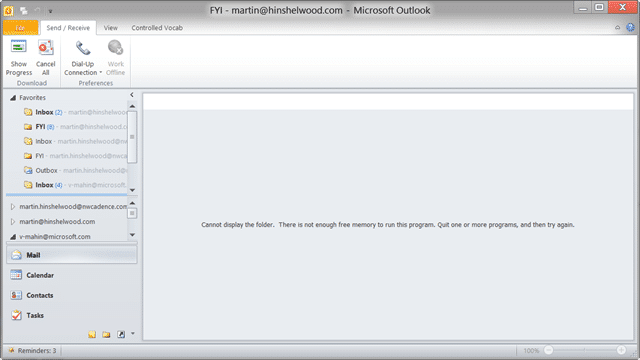
Task: Click zoom out minus button
Action: pyautogui.click(x=549, y=350)
